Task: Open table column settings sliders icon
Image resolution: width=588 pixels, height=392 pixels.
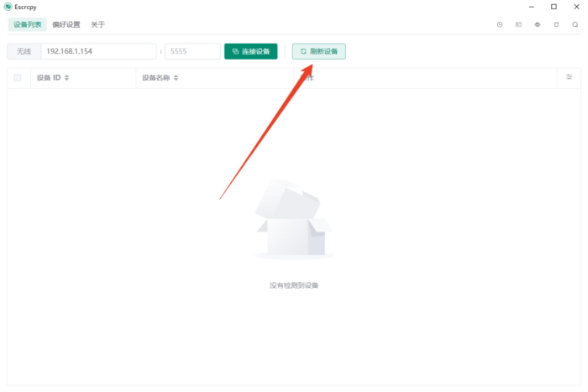Action: pos(569,77)
